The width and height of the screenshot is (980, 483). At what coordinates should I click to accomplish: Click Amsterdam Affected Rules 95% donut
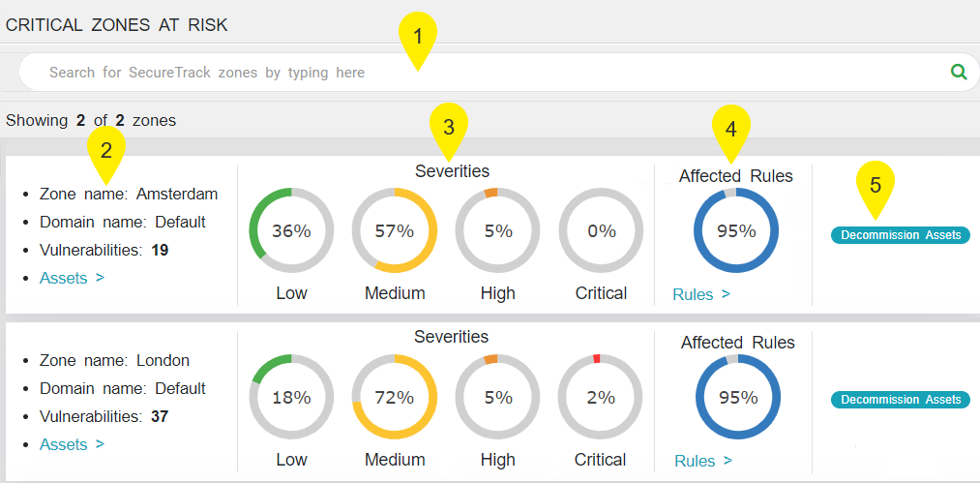tap(736, 231)
